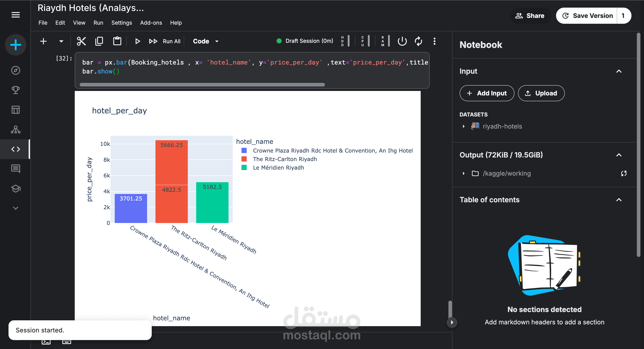
Task: Open Learn graduation cap icon
Action: pyautogui.click(x=15, y=188)
